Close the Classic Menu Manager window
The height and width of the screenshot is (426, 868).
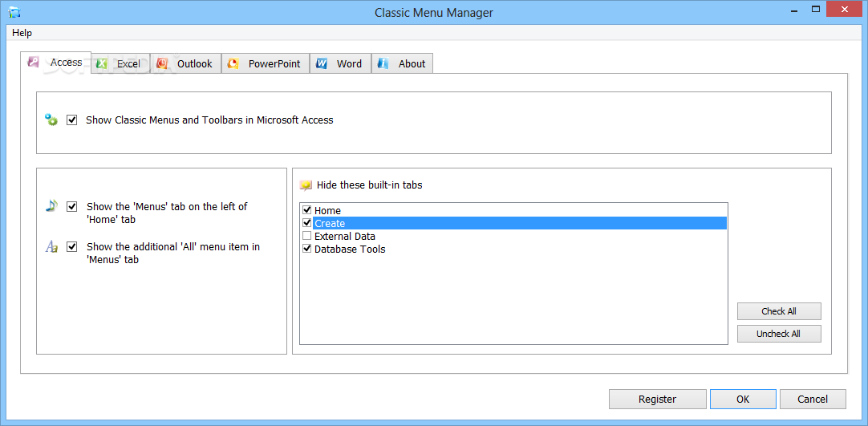click(x=845, y=9)
